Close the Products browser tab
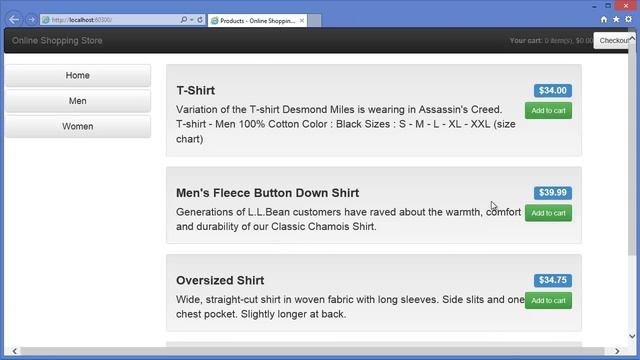The image size is (640, 360). point(302,20)
